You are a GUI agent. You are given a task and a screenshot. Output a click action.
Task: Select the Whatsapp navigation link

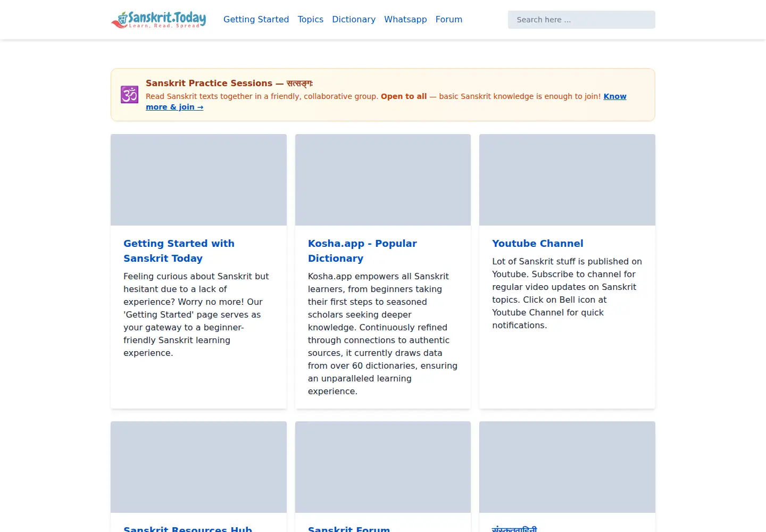(405, 20)
